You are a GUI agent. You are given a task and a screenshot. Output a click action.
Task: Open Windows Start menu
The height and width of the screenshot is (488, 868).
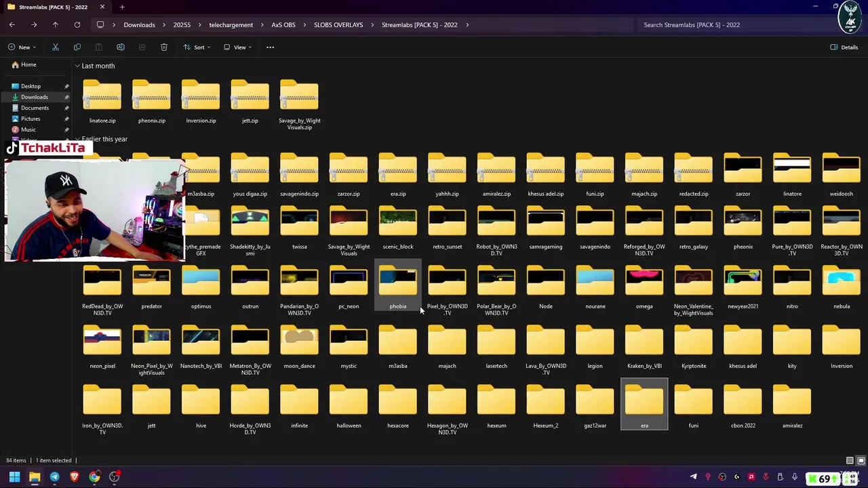click(x=14, y=476)
